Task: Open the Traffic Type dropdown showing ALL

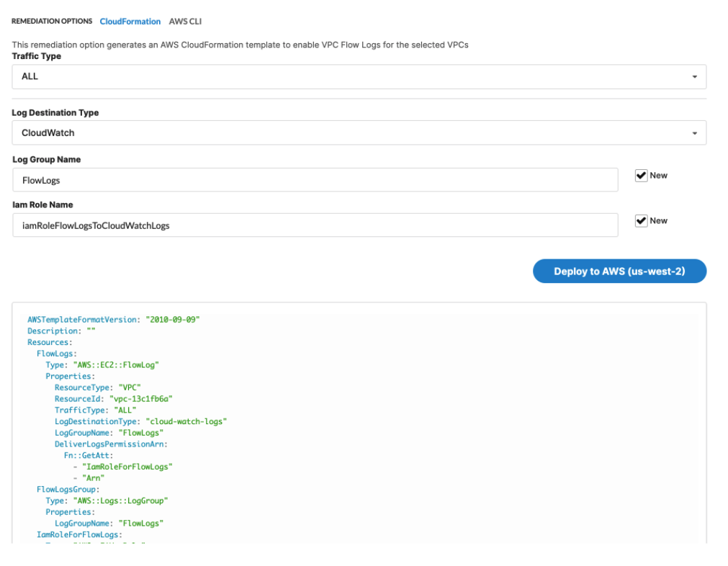Action: (359, 76)
